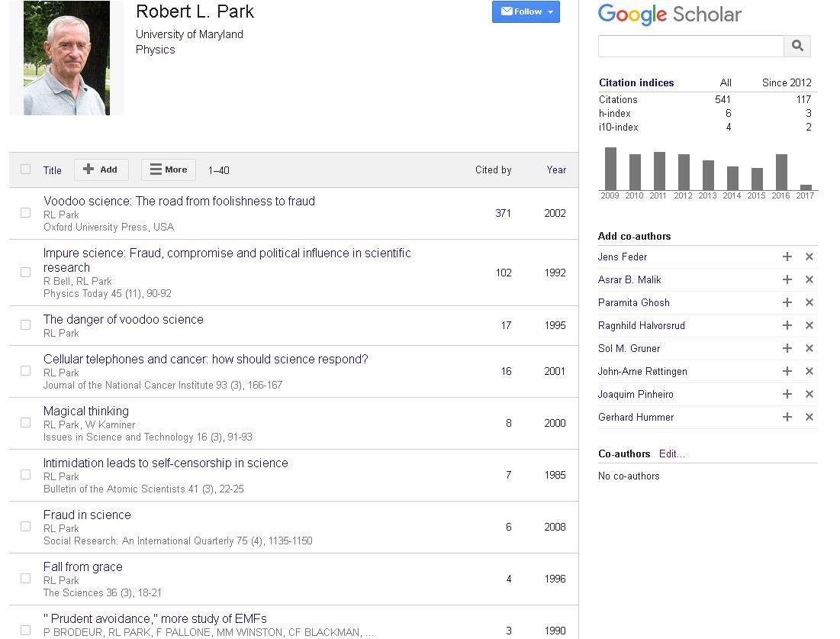The width and height of the screenshot is (840, 639).
Task: Add Jens Feder as co-author
Action: (x=787, y=257)
